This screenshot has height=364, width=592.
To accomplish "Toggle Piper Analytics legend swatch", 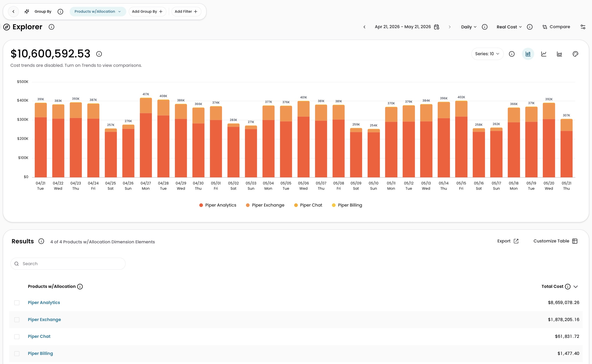I will (201, 205).
